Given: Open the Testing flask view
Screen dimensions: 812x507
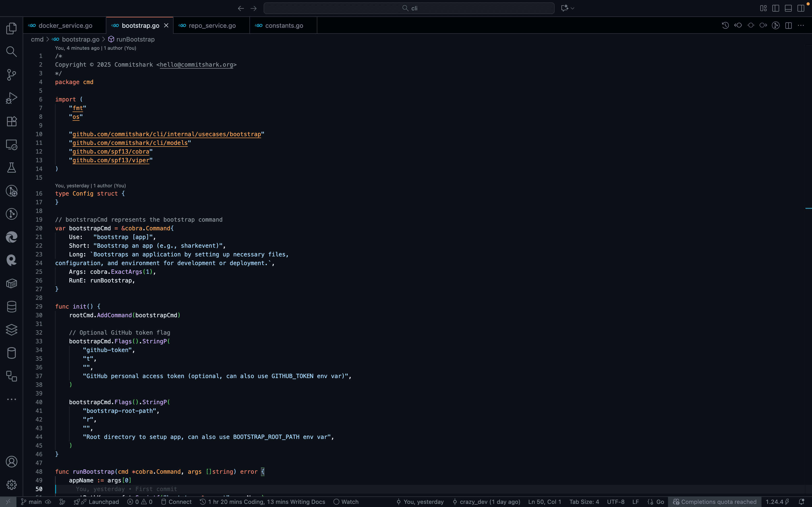Looking at the screenshot, I should 11,168.
